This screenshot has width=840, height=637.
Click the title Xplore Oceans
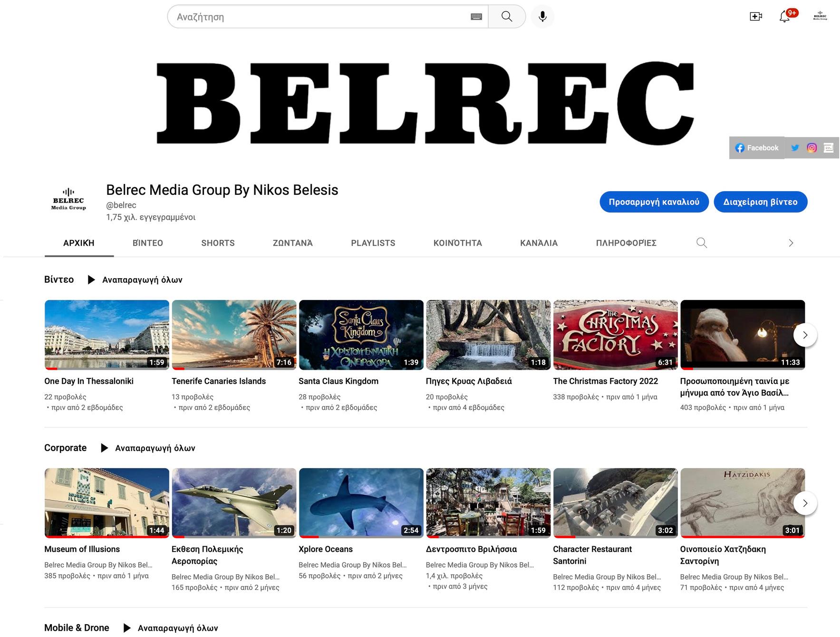[326, 549]
